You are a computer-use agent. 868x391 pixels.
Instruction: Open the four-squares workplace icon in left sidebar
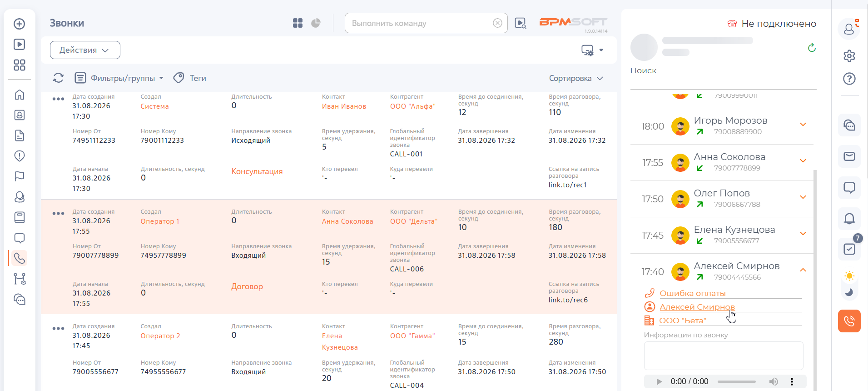pos(19,65)
